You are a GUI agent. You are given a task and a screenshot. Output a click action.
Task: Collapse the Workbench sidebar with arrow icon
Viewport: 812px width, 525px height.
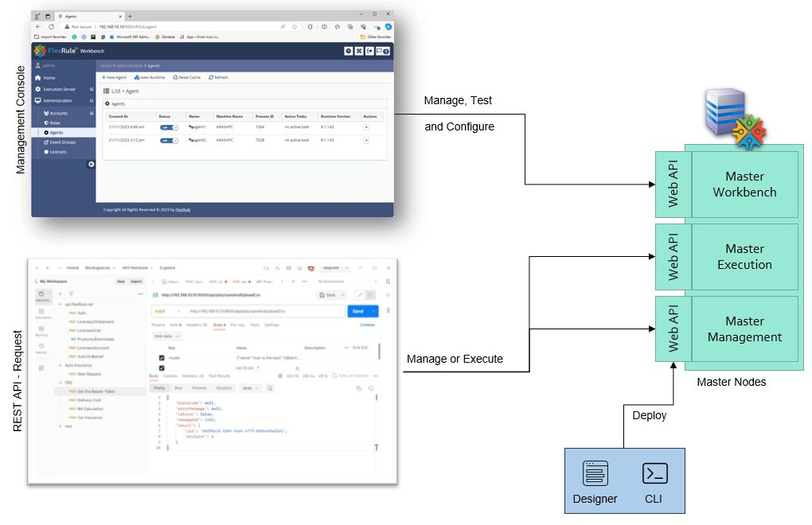coord(91,164)
